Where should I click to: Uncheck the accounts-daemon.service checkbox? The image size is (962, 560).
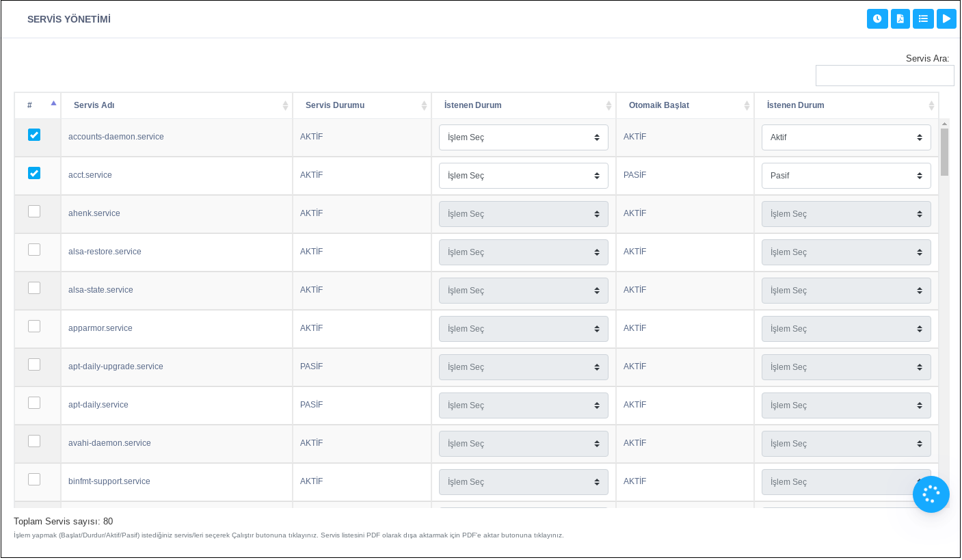[x=34, y=135]
